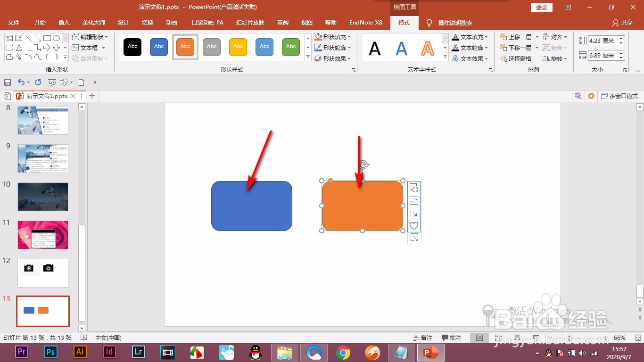The height and width of the screenshot is (362, 644).
Task: Open the rotate (旋转) dropdown
Action: tap(555, 58)
